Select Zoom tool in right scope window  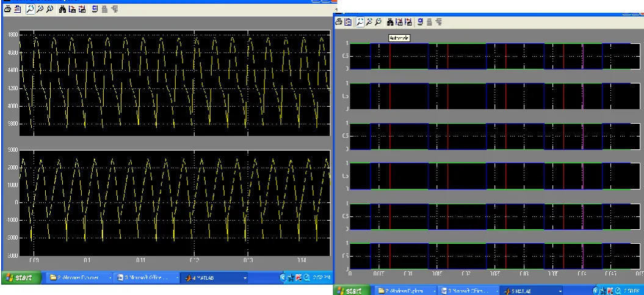[360, 22]
